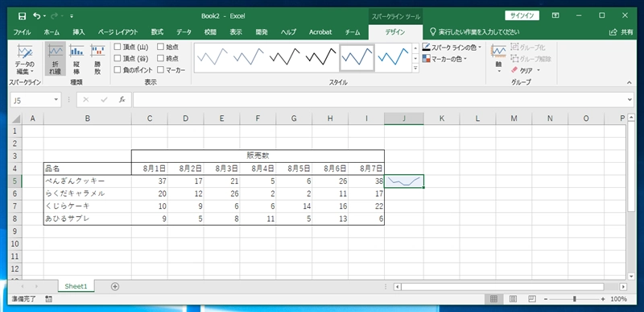Screen dimensions: 644x312
Task: Add a new sheet with the plus icon
Action: tap(115, 286)
